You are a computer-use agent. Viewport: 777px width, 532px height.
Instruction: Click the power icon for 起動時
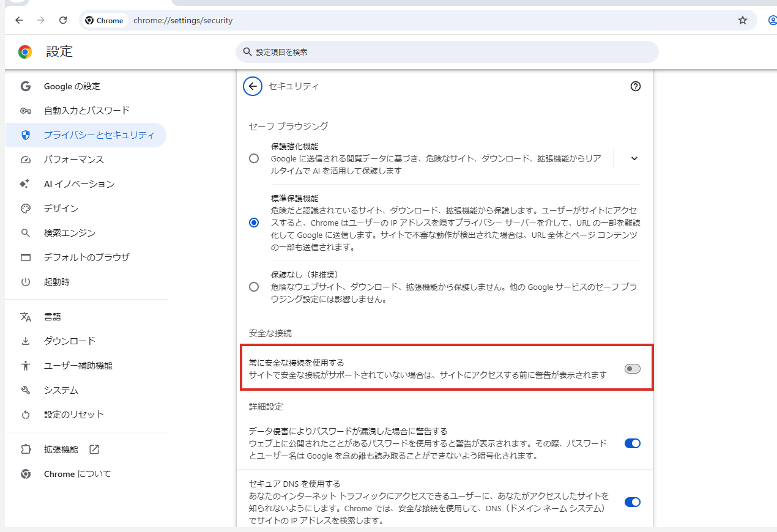point(25,282)
